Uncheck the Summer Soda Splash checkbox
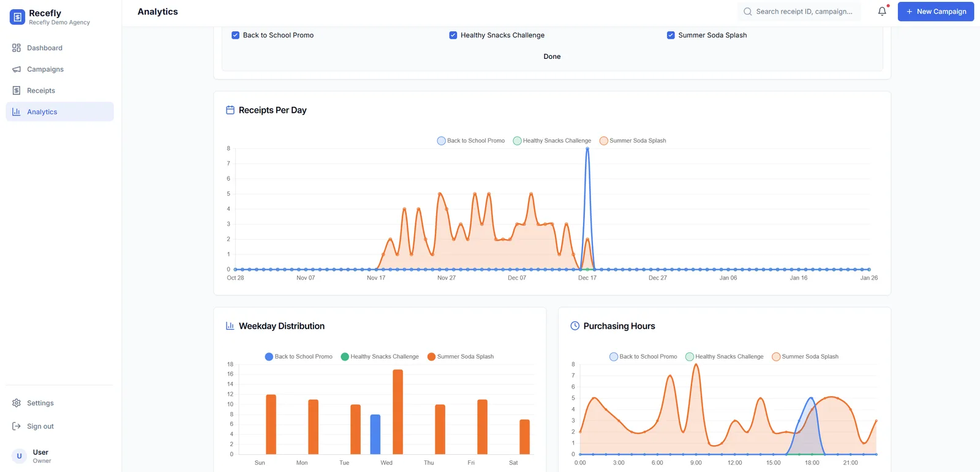This screenshot has width=980, height=472. 671,36
